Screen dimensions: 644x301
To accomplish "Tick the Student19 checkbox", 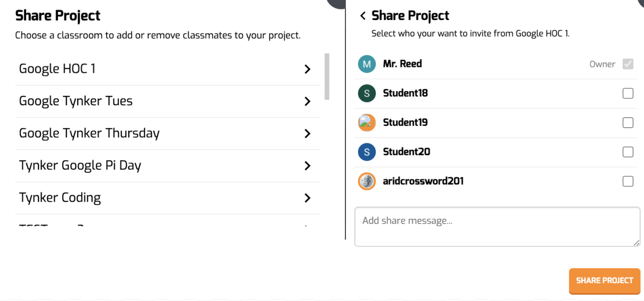I will click(628, 123).
